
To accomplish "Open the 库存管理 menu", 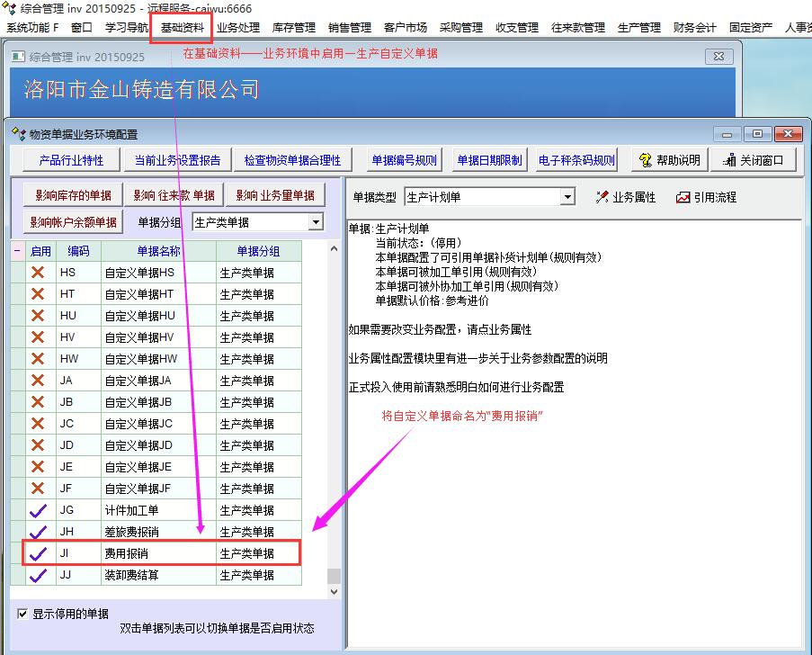I will click(x=293, y=28).
